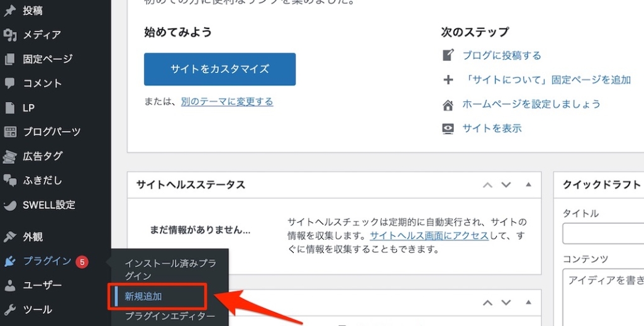The height and width of the screenshot is (326, 644).
Task: Click the monitor icon beside サイトを表示
Action: 448,128
